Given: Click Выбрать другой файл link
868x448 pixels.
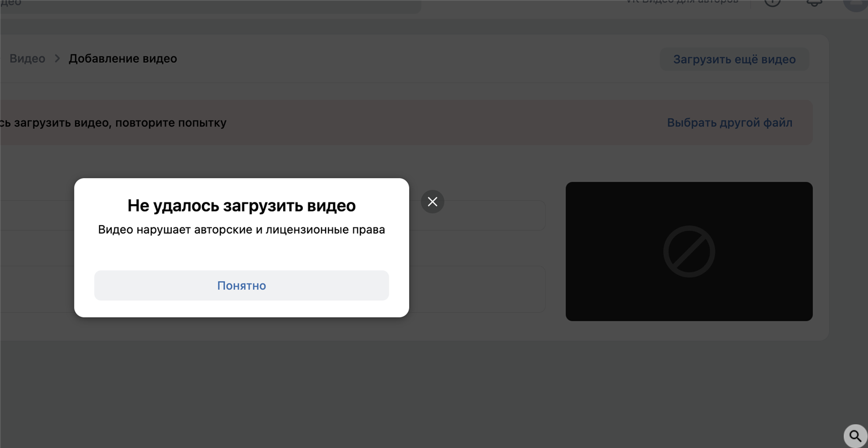Looking at the screenshot, I should point(730,122).
